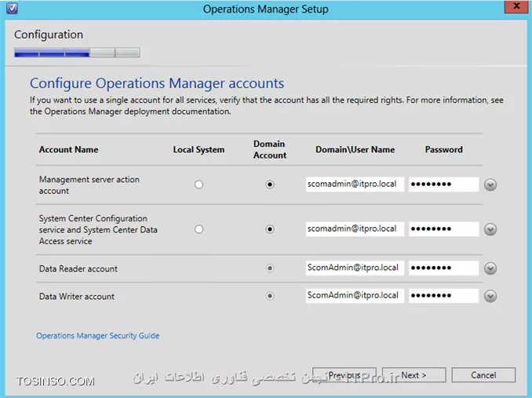Click the System Center Configuration service label

98,230
